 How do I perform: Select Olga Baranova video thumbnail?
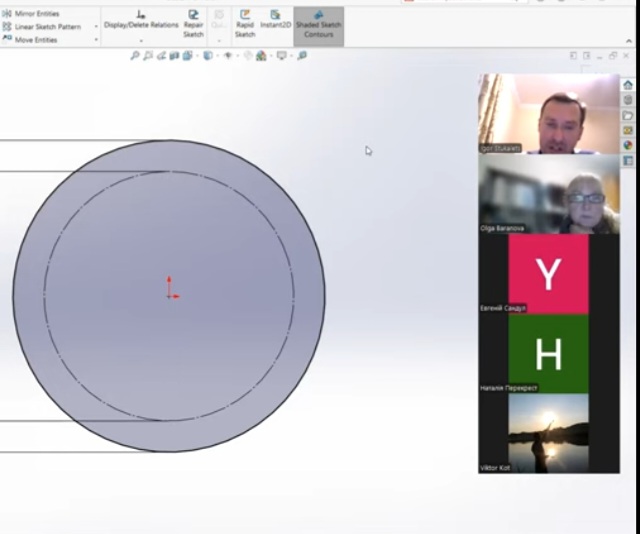[x=549, y=194]
